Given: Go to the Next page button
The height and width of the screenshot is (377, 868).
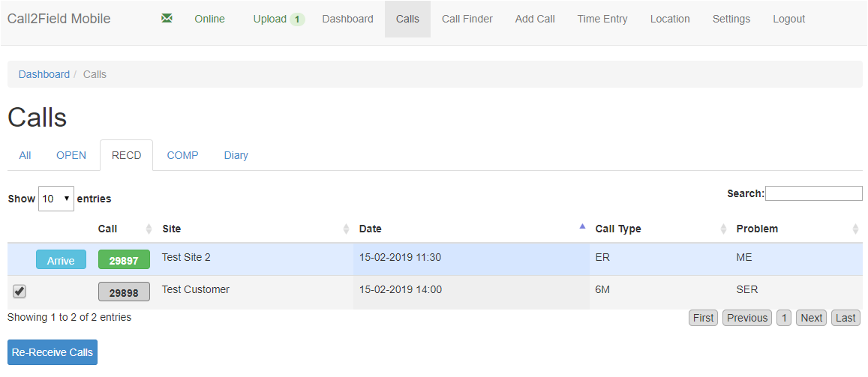Looking at the screenshot, I should coord(811,318).
